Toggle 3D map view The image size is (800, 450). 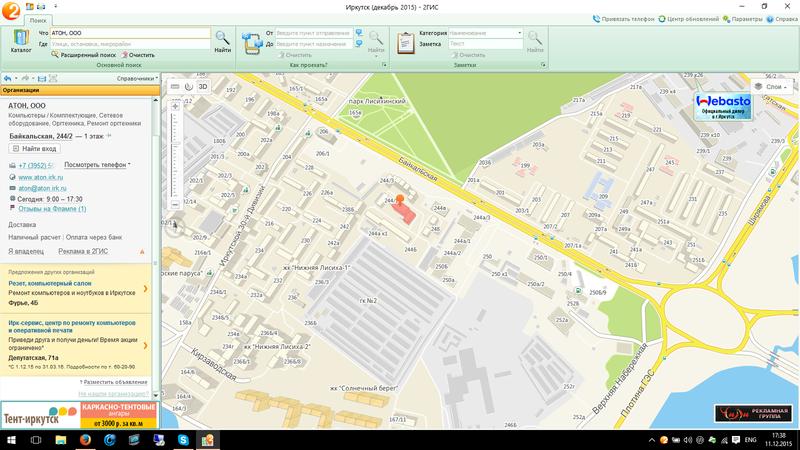203,87
